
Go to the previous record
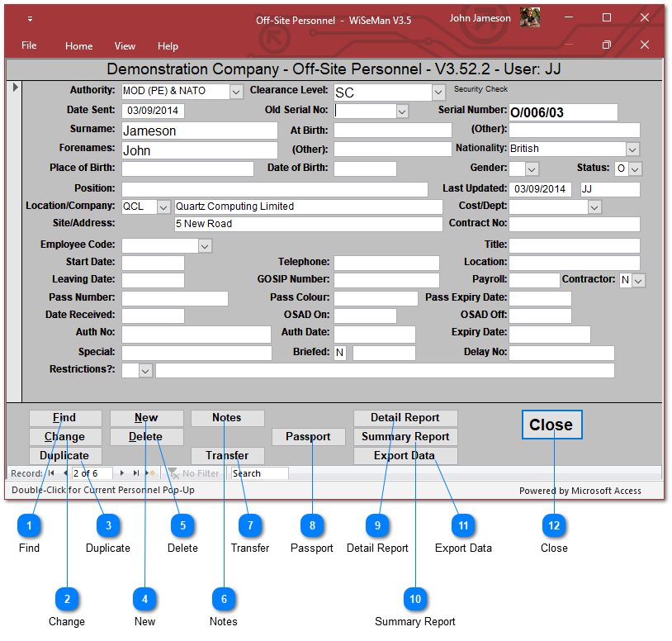(x=65, y=473)
